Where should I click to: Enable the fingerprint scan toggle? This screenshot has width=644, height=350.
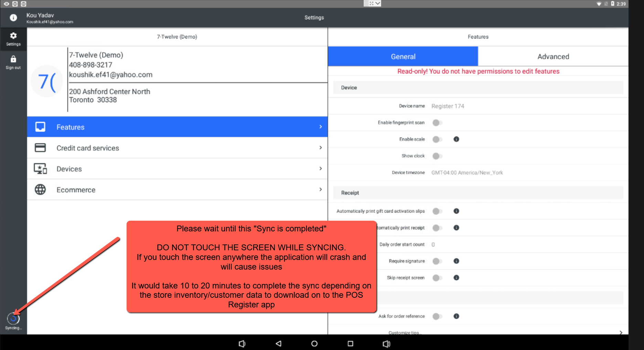(x=437, y=122)
